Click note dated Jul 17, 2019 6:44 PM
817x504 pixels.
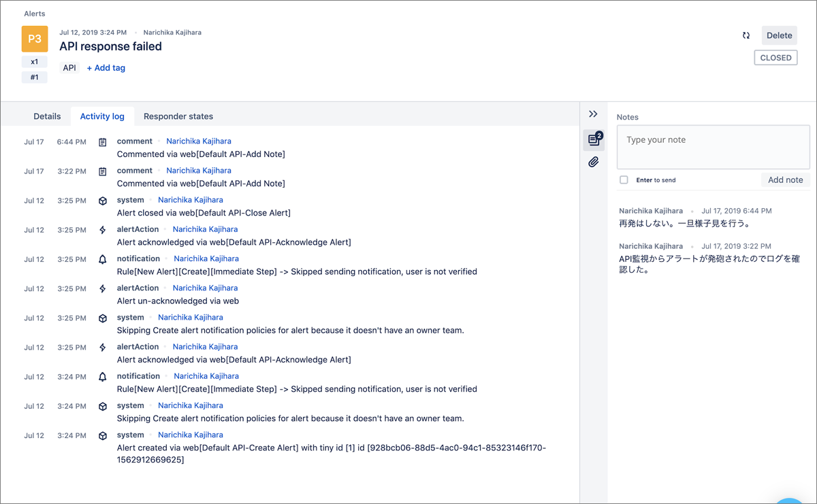point(684,223)
